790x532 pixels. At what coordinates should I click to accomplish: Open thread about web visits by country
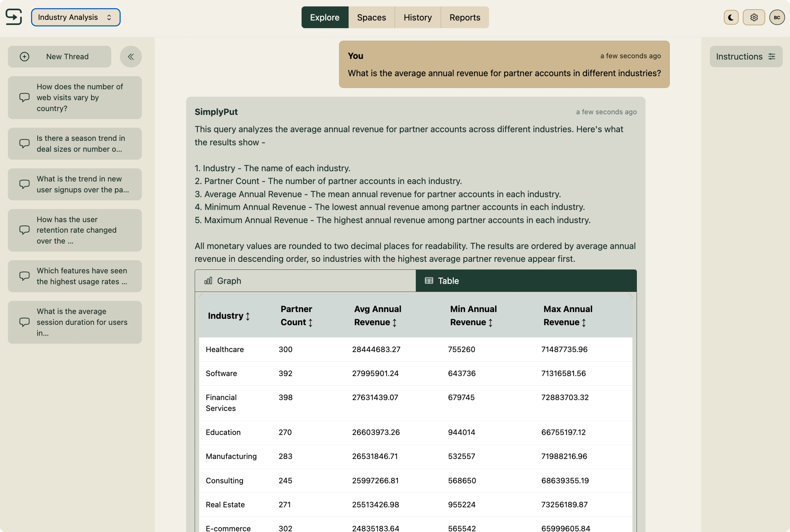75,98
